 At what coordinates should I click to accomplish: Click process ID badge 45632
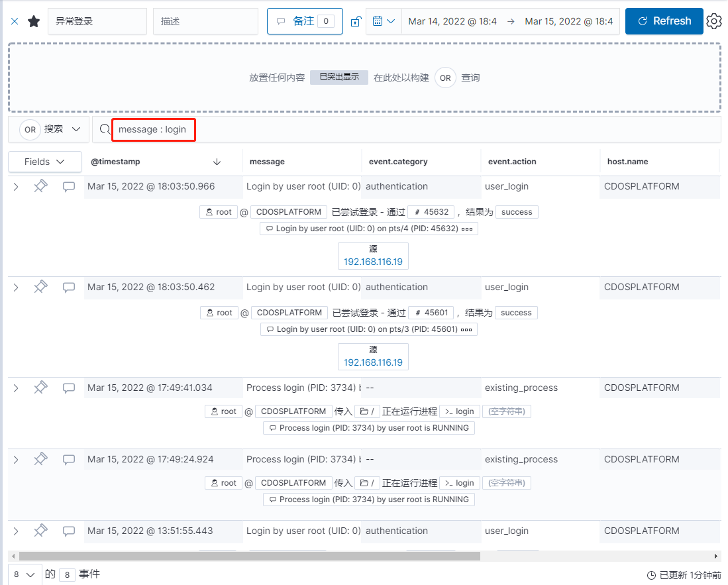[431, 212]
